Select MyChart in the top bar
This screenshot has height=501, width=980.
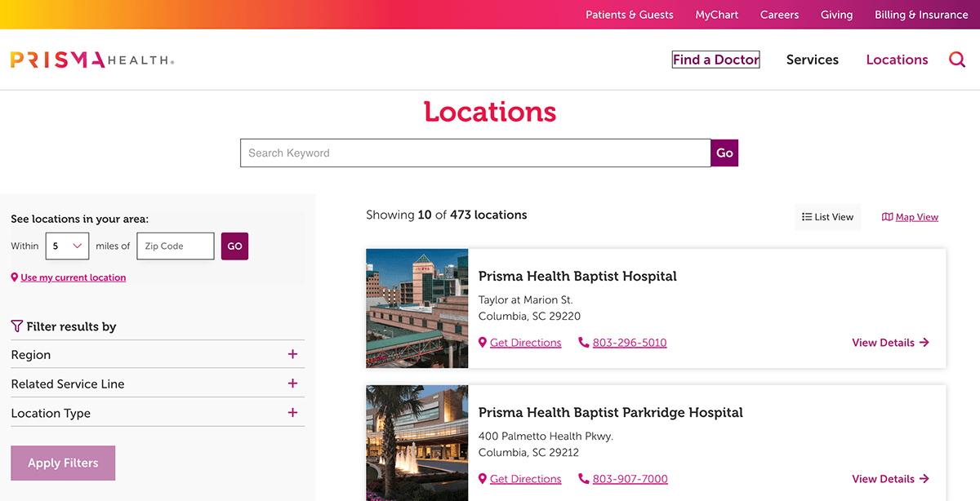716,14
